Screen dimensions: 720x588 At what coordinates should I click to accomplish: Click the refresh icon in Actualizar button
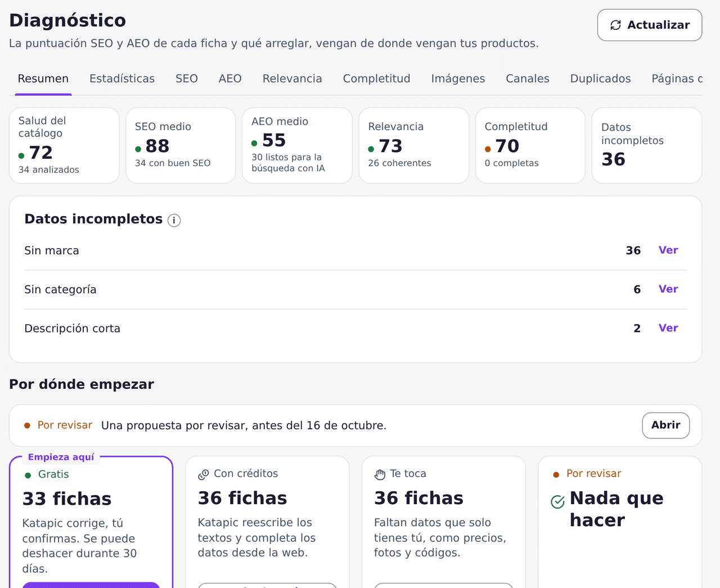616,25
